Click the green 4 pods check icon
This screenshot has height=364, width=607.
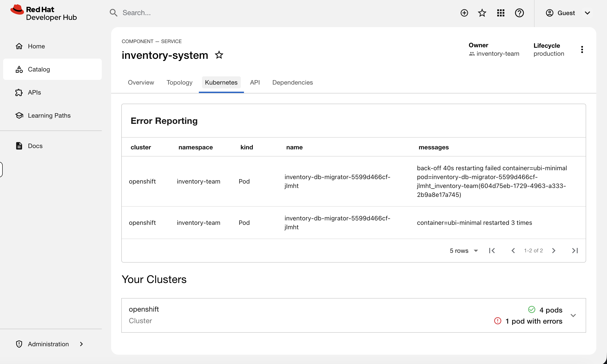(532, 310)
